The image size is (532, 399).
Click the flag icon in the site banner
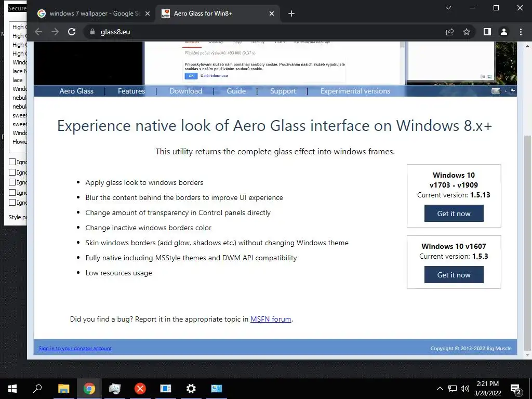coord(513,91)
